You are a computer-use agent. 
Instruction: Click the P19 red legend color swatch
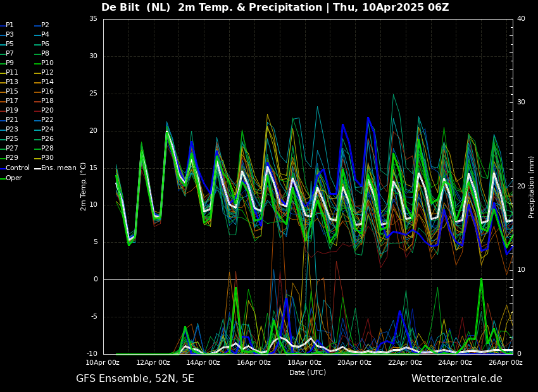click(2, 111)
